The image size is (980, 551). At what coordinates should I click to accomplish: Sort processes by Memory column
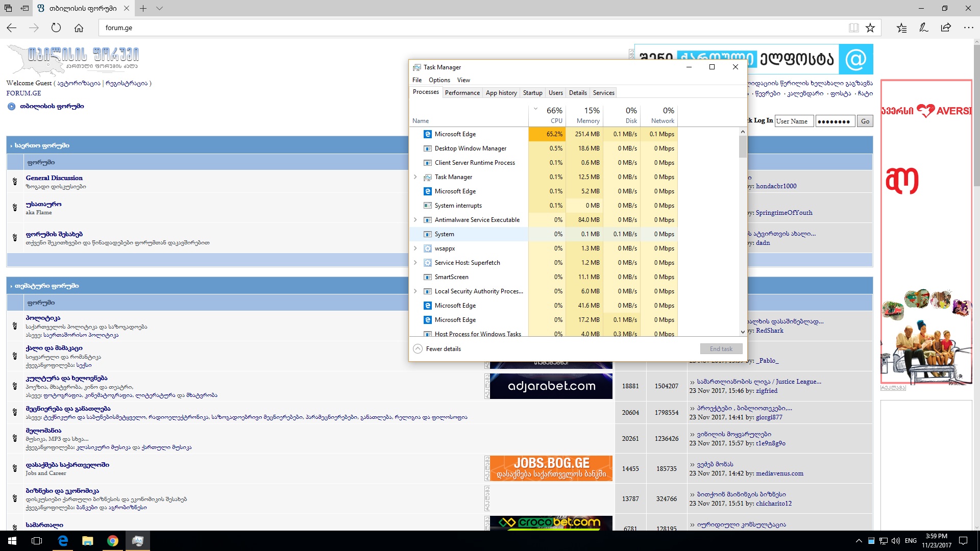click(584, 116)
